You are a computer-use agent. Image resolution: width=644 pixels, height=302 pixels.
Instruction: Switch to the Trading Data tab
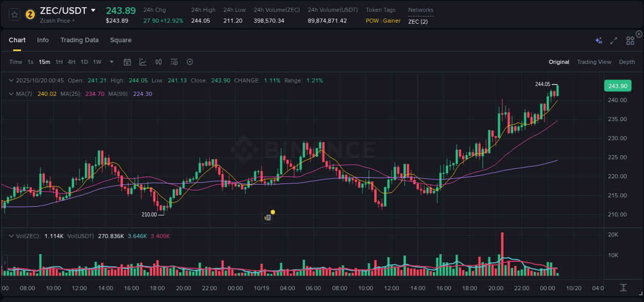[x=79, y=40]
